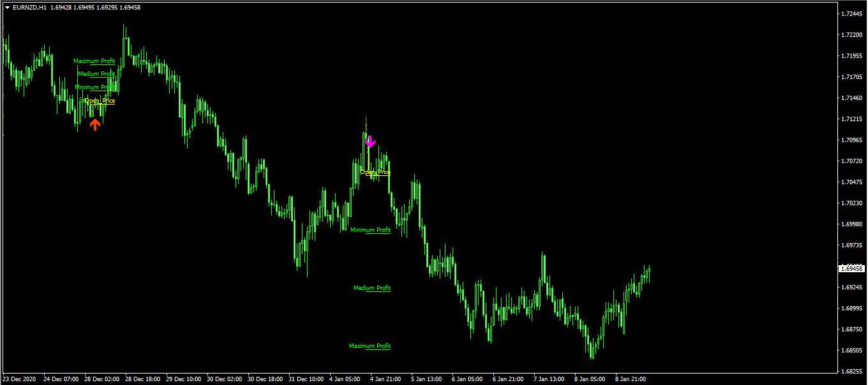Toggle the Maximum Profit level for buy trade
868x385 pixels.
click(x=94, y=61)
